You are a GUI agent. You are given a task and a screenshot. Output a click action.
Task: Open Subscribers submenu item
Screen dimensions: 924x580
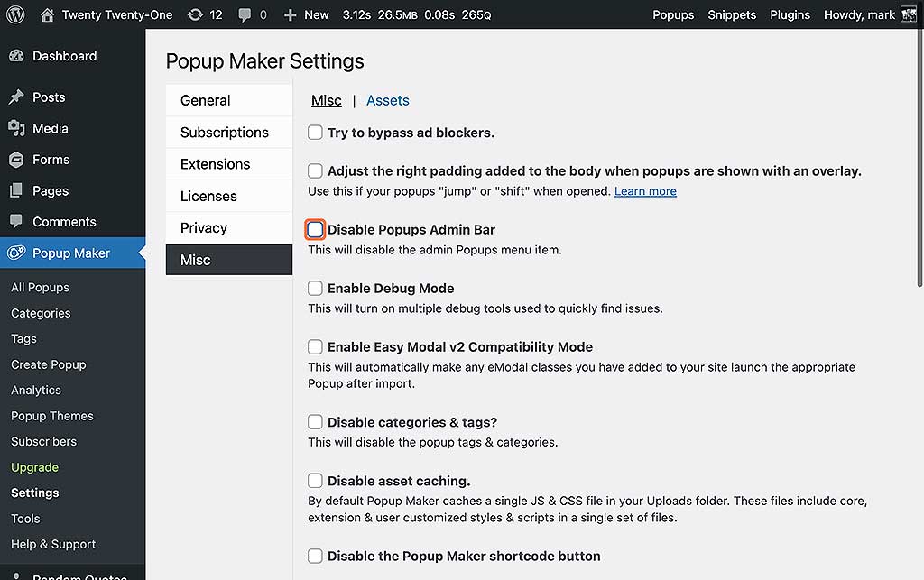(x=43, y=441)
